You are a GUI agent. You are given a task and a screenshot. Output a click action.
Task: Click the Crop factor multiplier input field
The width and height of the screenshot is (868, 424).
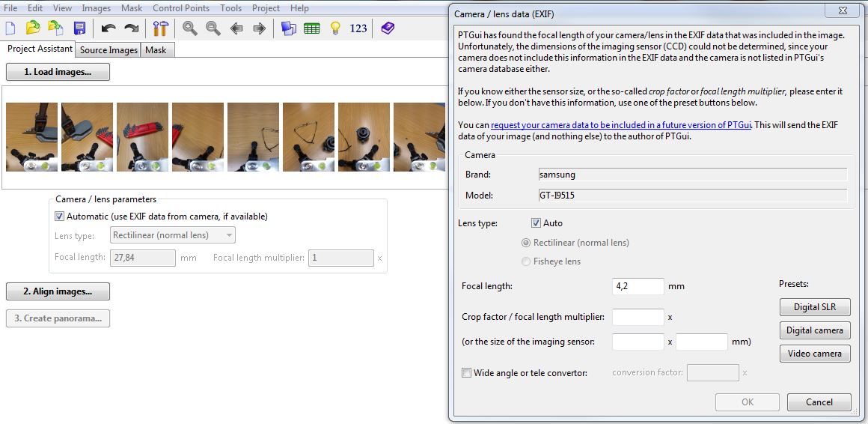pyautogui.click(x=638, y=317)
